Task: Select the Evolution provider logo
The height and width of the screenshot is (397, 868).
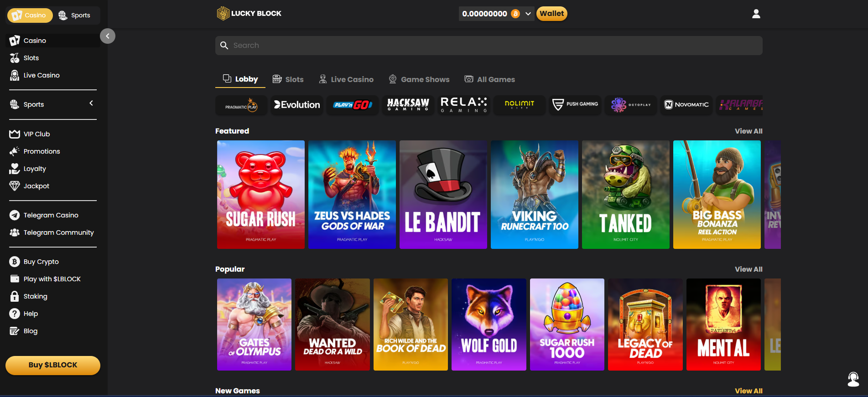Action: (x=297, y=105)
